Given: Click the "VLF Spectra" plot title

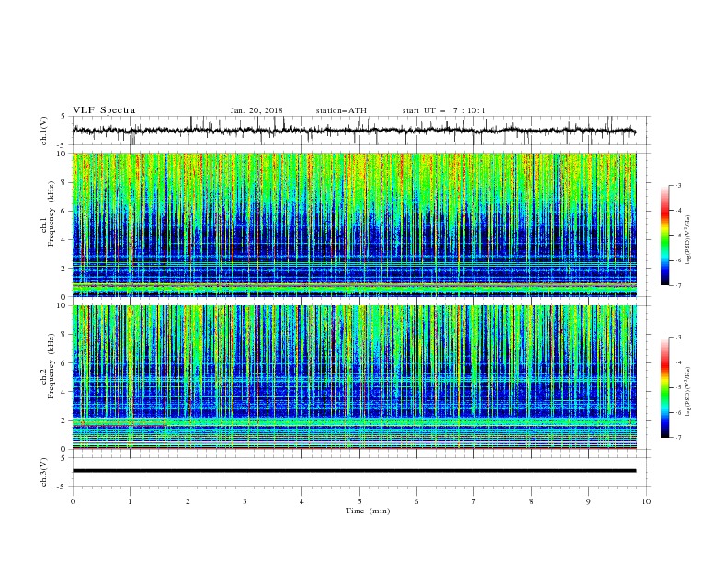Looking at the screenshot, I should point(104,110).
